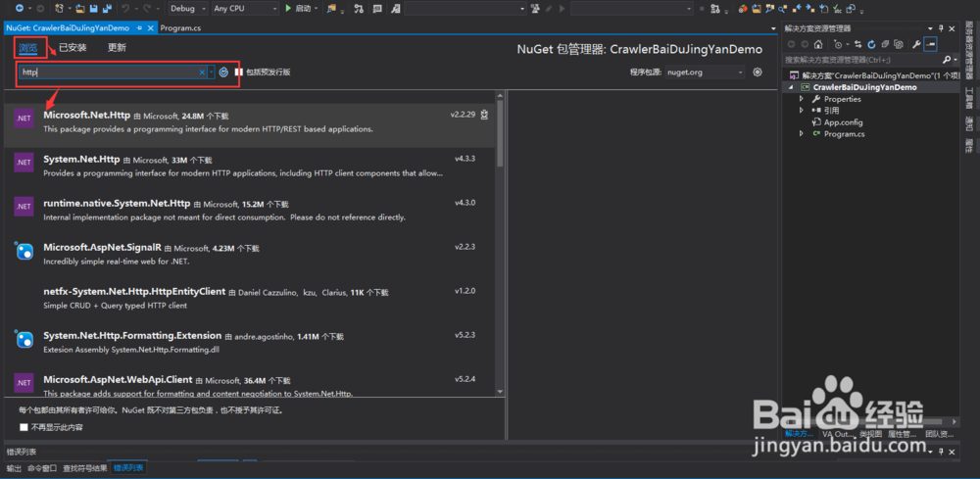980x479 pixels.
Task: Click the Visual Assist open file icon
Action: (x=757, y=8)
